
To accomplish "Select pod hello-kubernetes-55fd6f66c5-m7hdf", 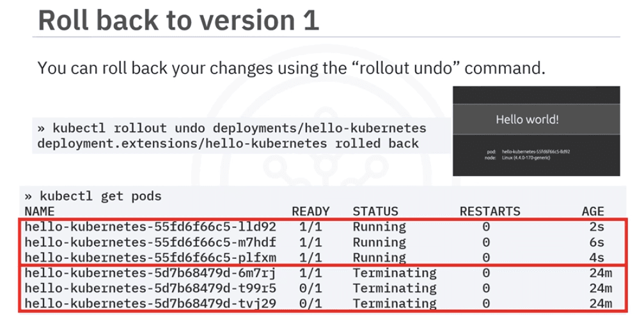I will (x=150, y=242).
